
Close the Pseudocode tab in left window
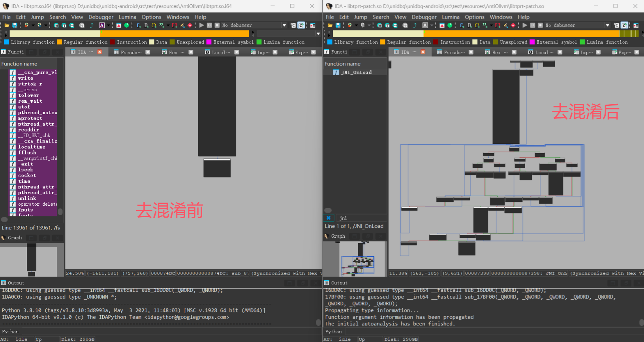pos(148,52)
